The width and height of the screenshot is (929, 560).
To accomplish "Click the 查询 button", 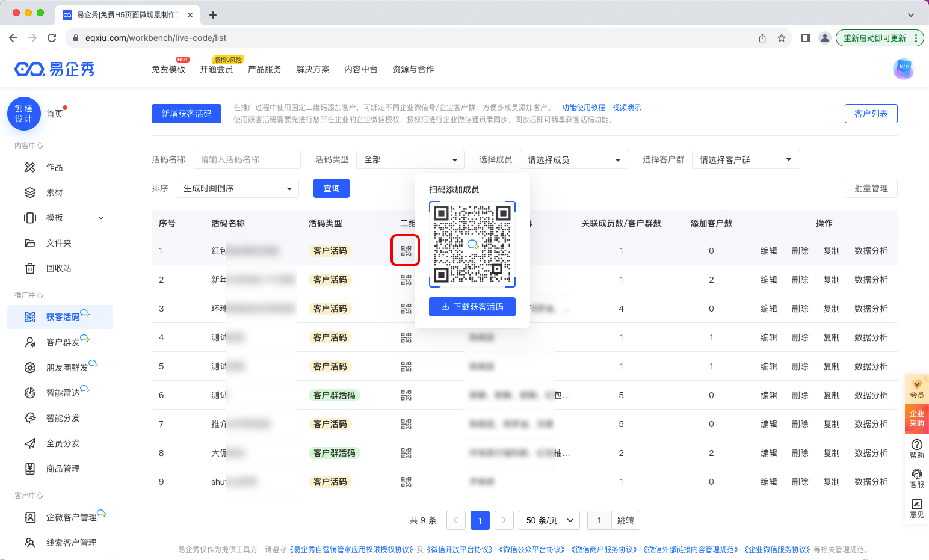I will click(332, 188).
